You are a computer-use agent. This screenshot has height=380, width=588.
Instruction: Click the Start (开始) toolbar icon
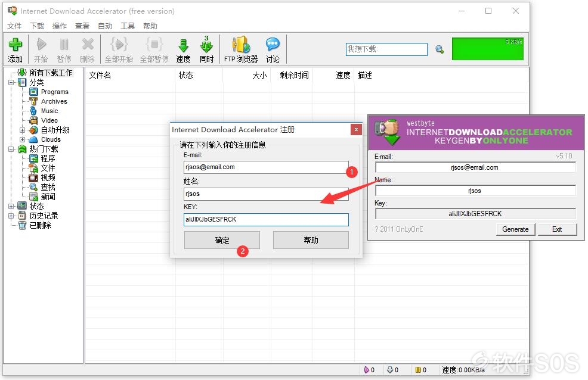[41, 50]
